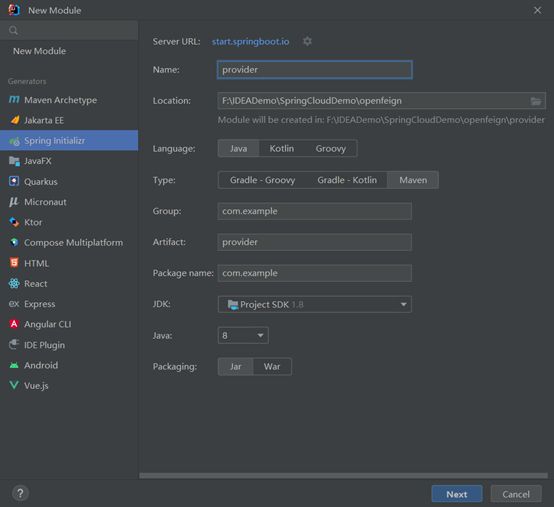Focus the Group input field

tap(314, 211)
